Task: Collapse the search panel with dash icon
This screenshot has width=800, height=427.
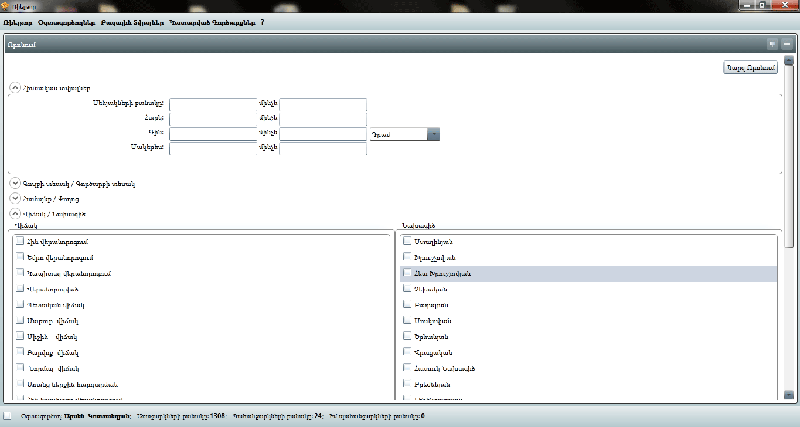Action: 787,44
